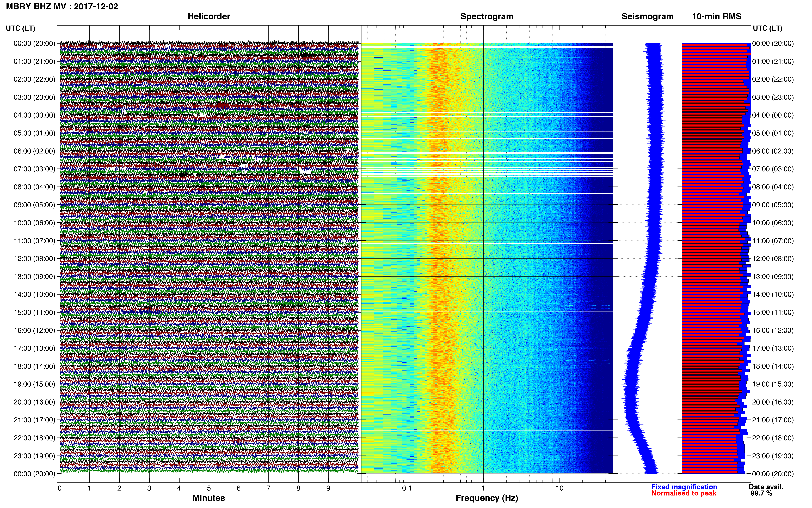The image size is (812, 508).
Task: Click helicorder time label "05:00 (01:00)"
Action: tap(34, 133)
